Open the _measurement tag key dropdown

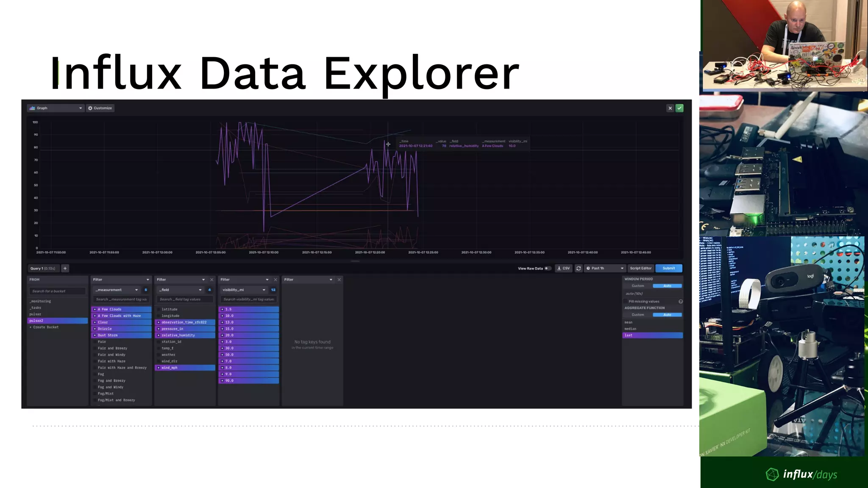[117, 290]
